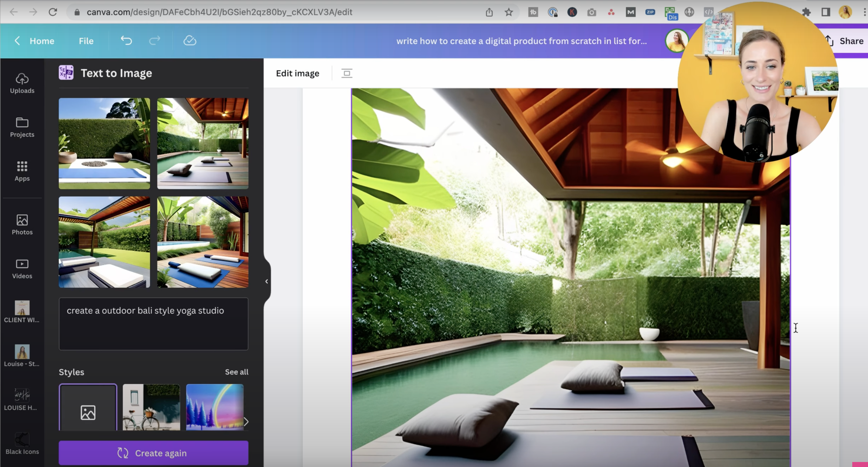Go forward in the browser

click(x=33, y=12)
